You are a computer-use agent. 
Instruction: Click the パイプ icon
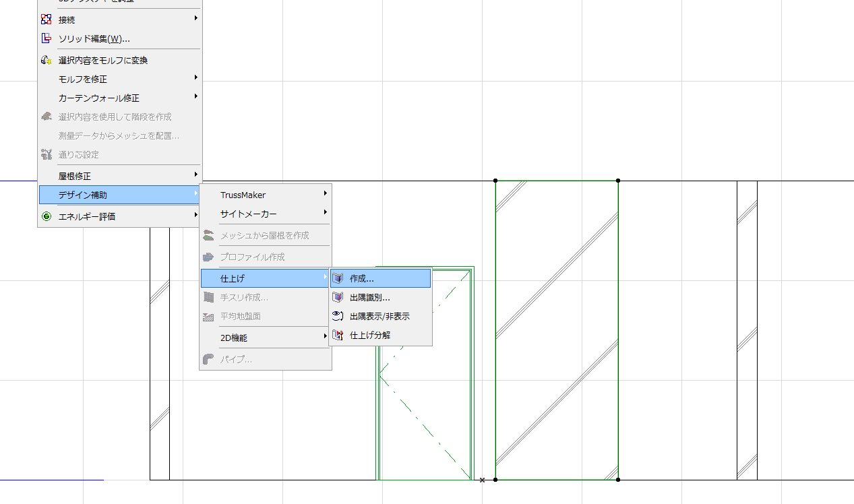click(x=208, y=359)
